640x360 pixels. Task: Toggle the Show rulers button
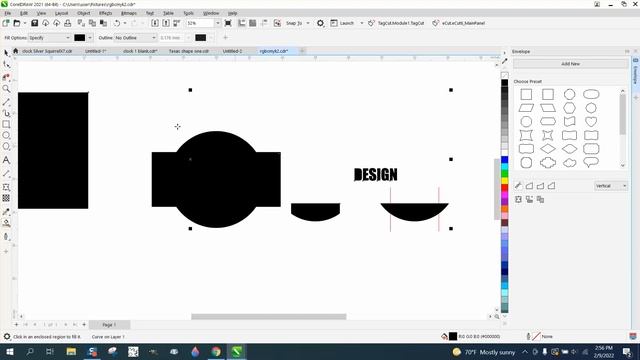(x=242, y=23)
